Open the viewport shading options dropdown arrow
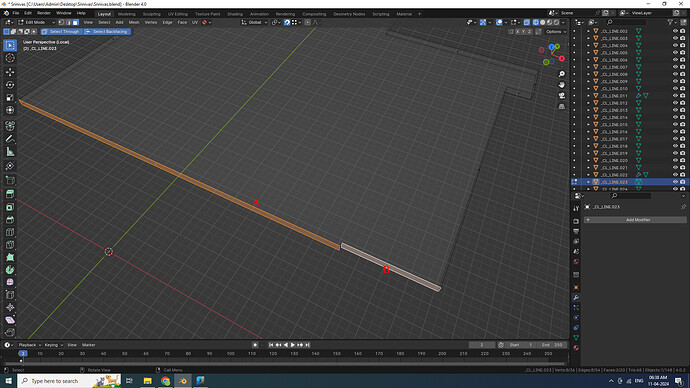690x388 pixels. [564, 22]
